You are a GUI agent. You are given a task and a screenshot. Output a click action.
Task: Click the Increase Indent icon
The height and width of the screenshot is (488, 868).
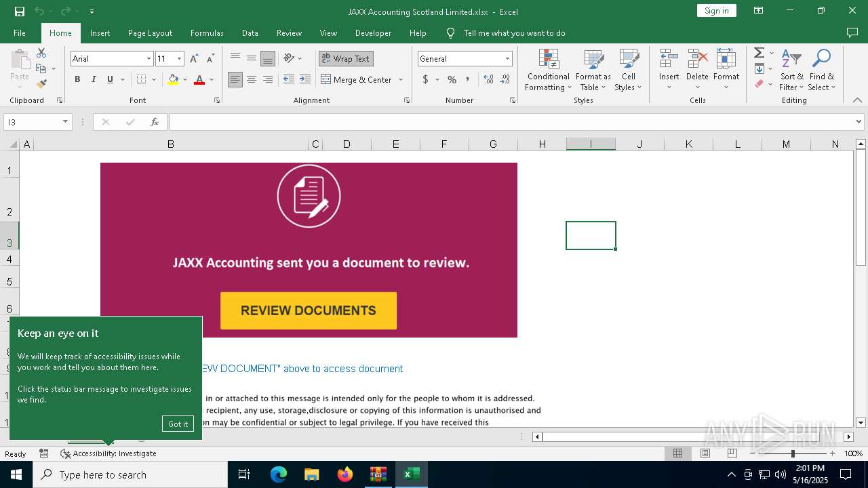point(305,80)
